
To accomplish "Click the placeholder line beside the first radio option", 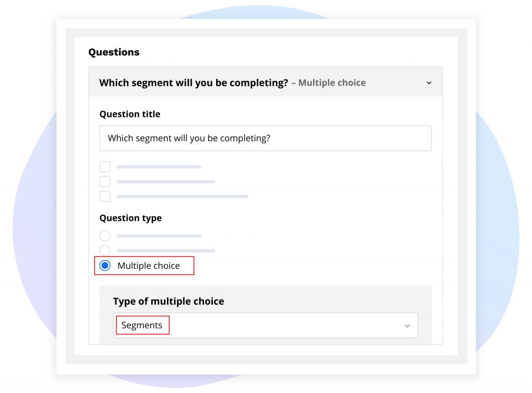I will pyautogui.click(x=159, y=236).
